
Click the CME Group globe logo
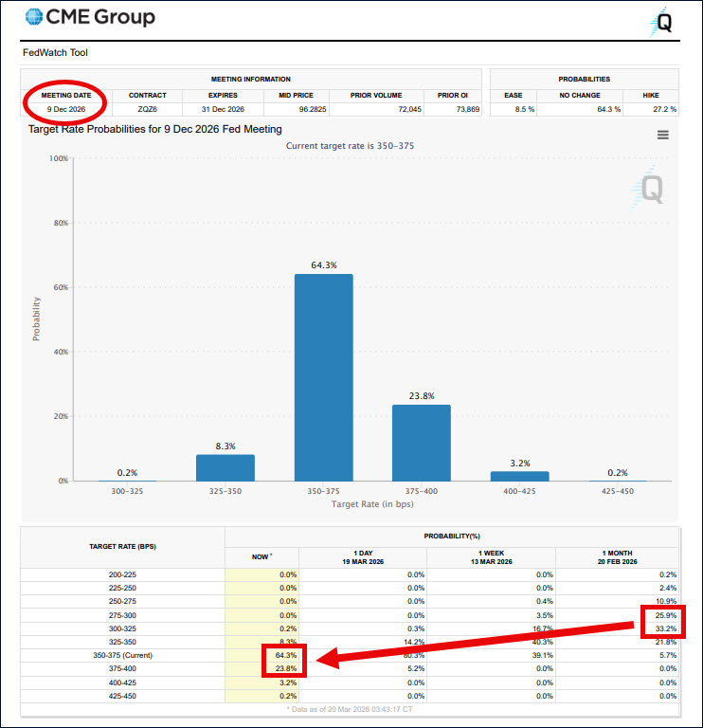tap(34, 18)
